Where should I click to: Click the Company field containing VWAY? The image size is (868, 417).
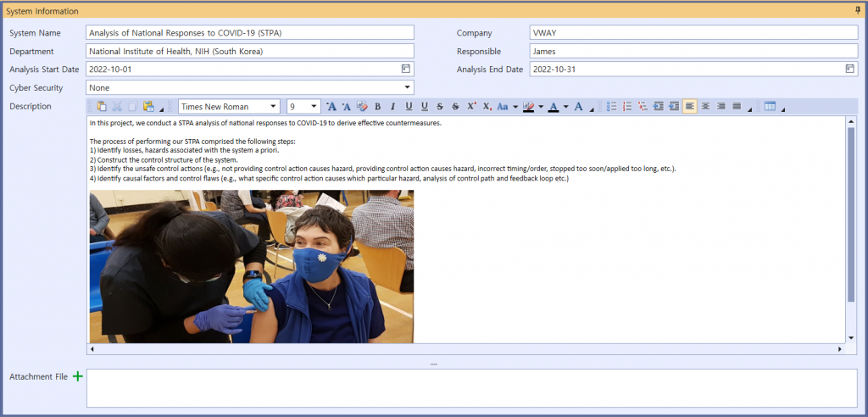click(x=693, y=33)
